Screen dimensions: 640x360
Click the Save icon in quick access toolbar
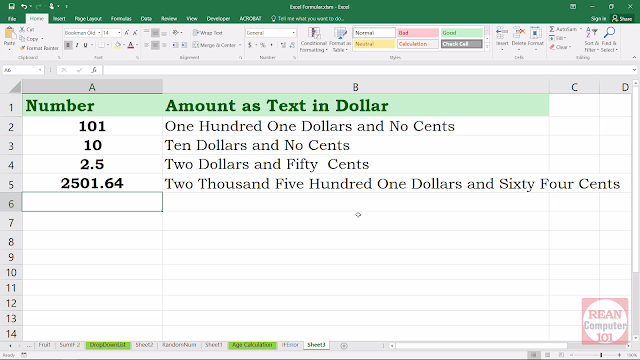click(11, 7)
